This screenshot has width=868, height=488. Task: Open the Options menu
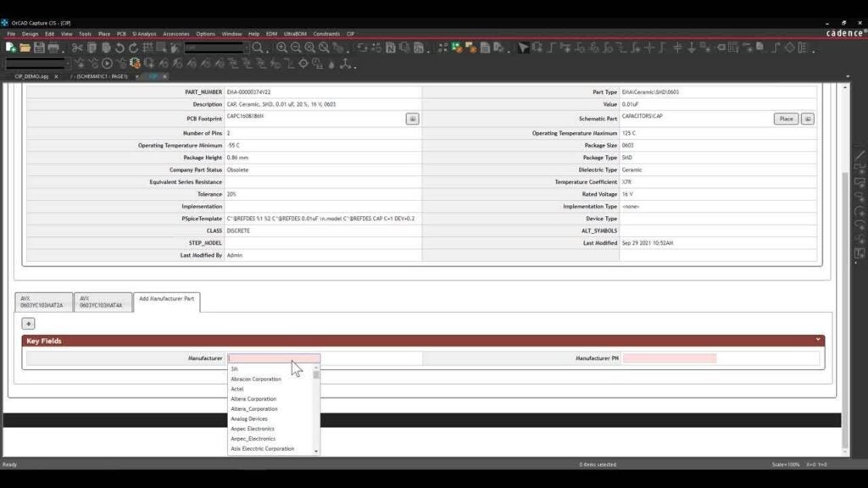click(205, 34)
